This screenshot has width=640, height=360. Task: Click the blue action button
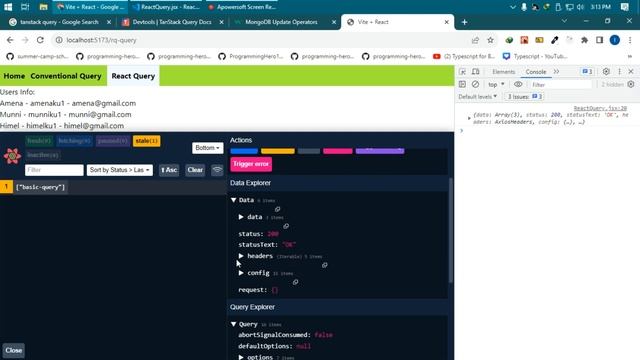(244, 151)
